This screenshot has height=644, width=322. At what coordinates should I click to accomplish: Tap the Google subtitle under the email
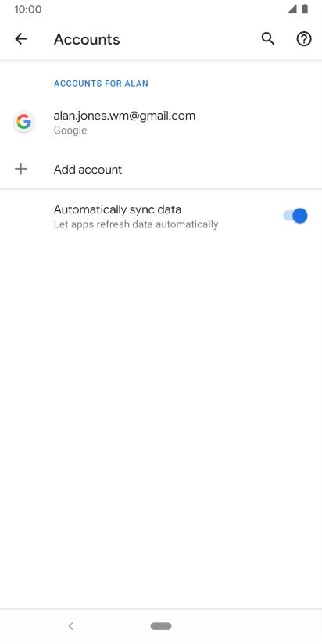click(x=70, y=131)
